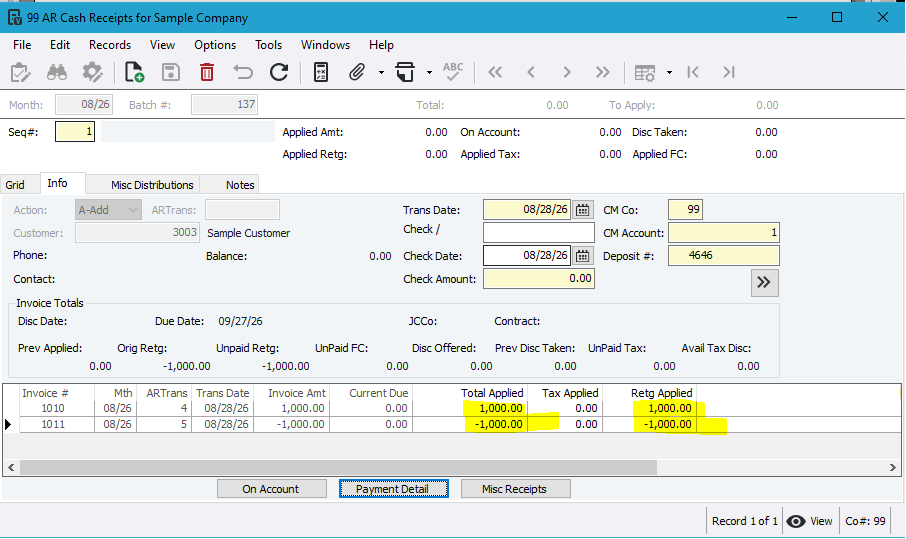This screenshot has width=906, height=539.
Task: Click the Seq# input field
Action: point(75,132)
